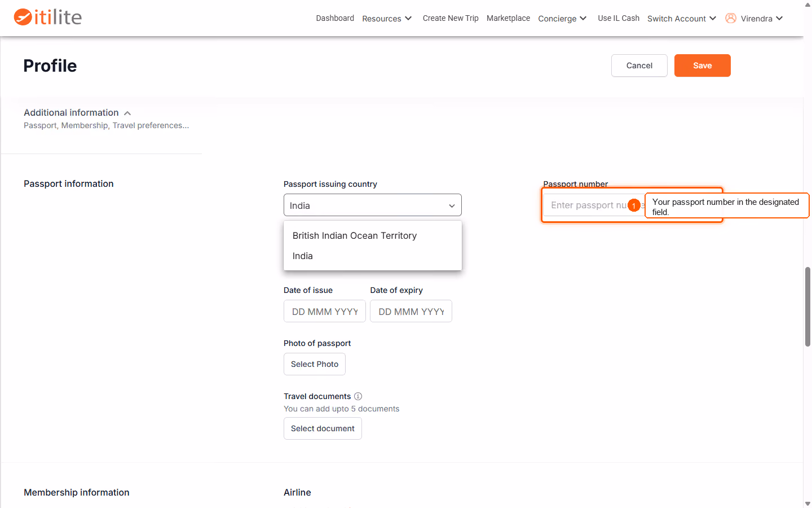Click the scrollbar up arrow

click(x=807, y=4)
